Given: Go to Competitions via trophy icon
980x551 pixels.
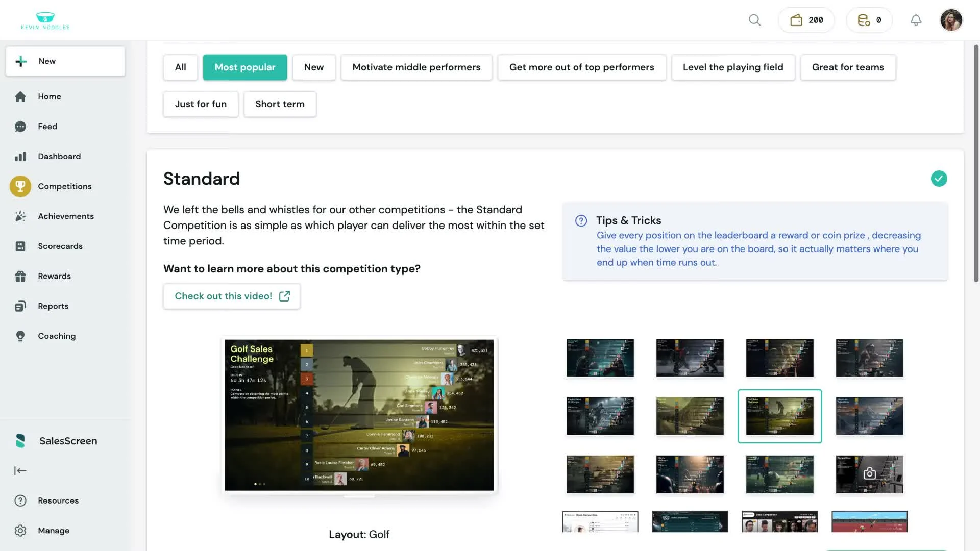Looking at the screenshot, I should (20, 186).
